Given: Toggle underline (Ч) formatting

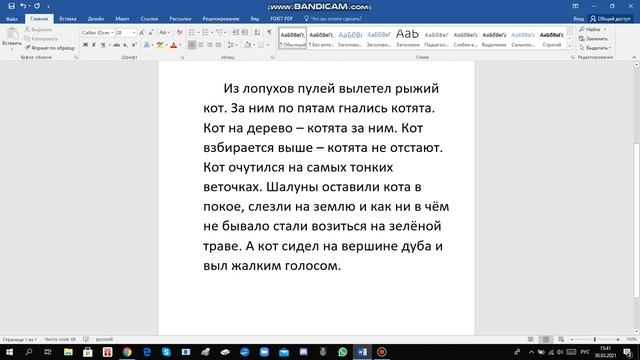Looking at the screenshot, I should click(x=103, y=45).
